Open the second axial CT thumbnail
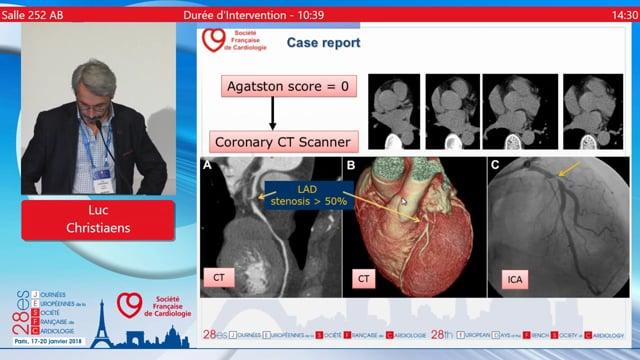Screen dimensions: 640x360 [x=453, y=111]
